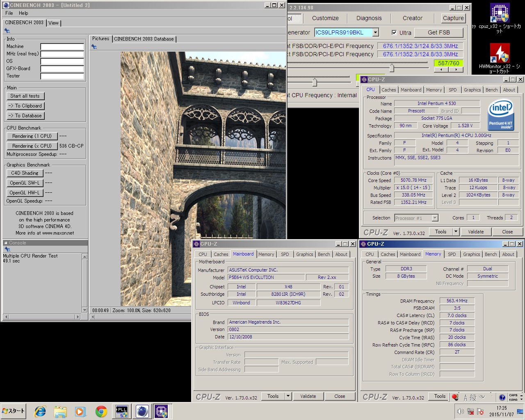The image size is (525, 420).
Task: Run the C4D Shading benchmark
Action: pos(25,173)
